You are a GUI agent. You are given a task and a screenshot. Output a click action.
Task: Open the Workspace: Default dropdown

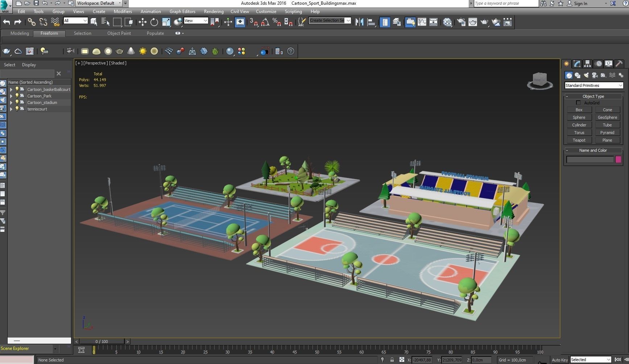click(x=99, y=3)
